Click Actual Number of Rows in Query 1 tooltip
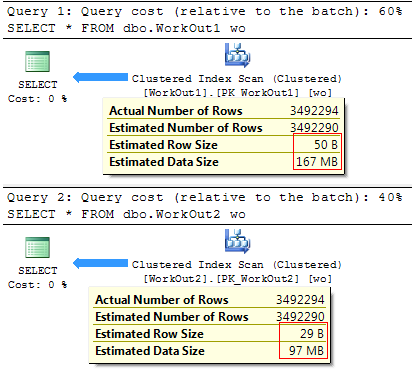Screen dimensions: 412x373 pyautogui.click(x=224, y=111)
